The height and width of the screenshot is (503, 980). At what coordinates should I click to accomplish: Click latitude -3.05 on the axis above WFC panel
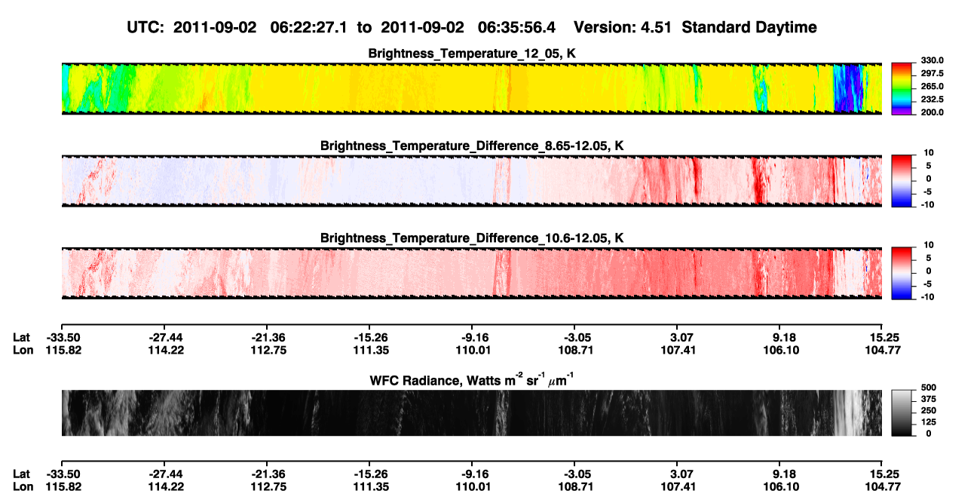point(575,338)
